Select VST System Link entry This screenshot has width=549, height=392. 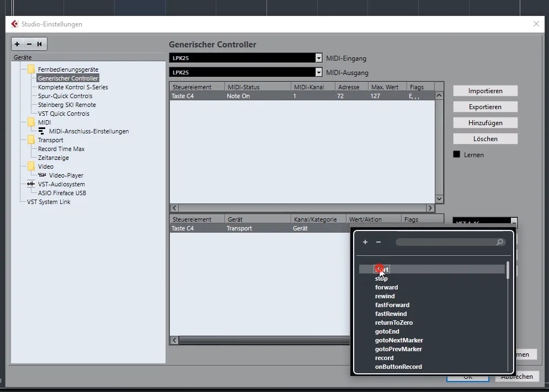pos(49,202)
